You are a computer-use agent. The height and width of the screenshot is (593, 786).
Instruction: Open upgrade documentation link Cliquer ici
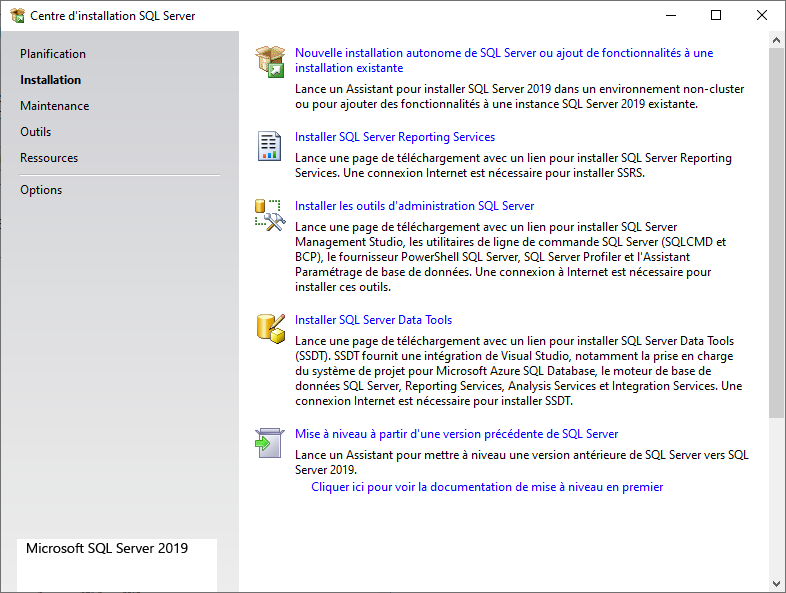(x=487, y=487)
